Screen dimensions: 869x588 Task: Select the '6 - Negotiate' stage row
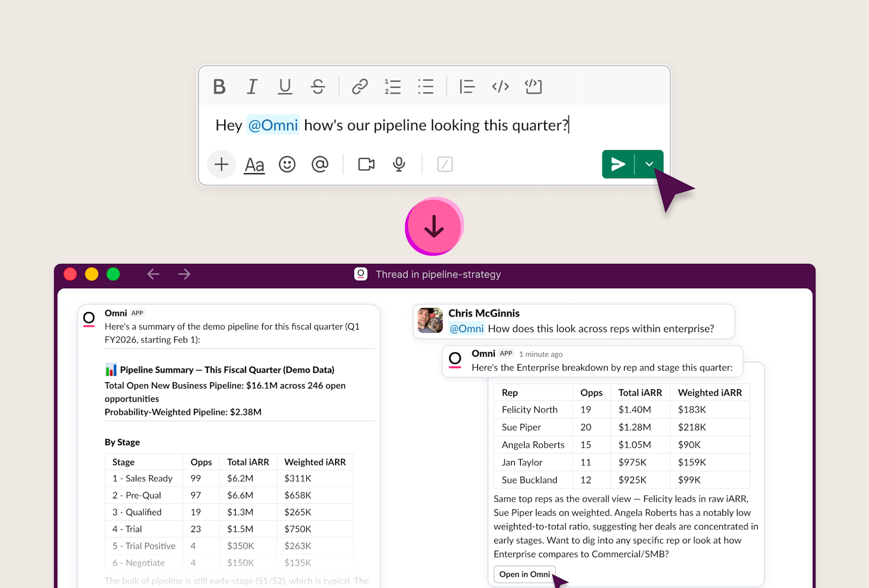pos(229,562)
